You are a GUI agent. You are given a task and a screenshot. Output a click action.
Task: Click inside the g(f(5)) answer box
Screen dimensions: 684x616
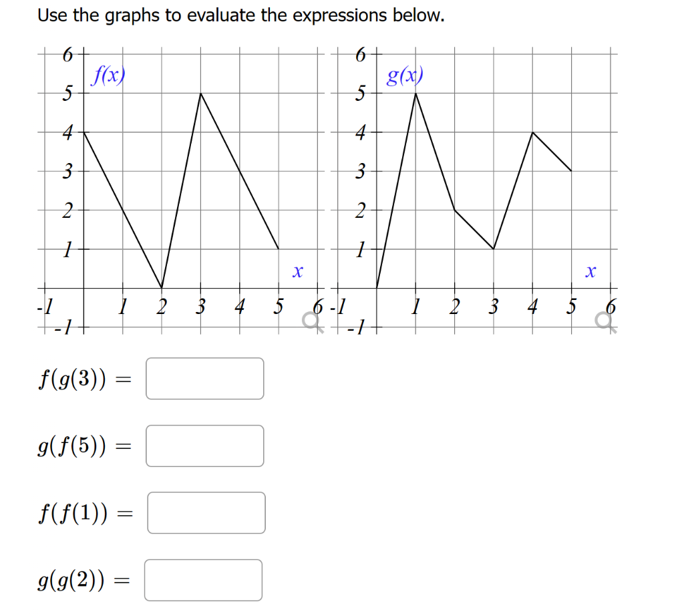[x=204, y=446]
